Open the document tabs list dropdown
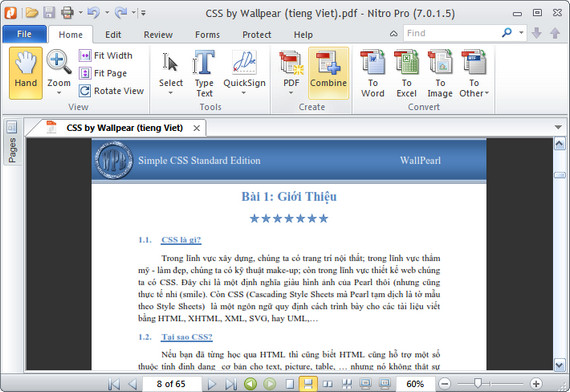This screenshot has width=570, height=392. pyautogui.click(x=558, y=127)
